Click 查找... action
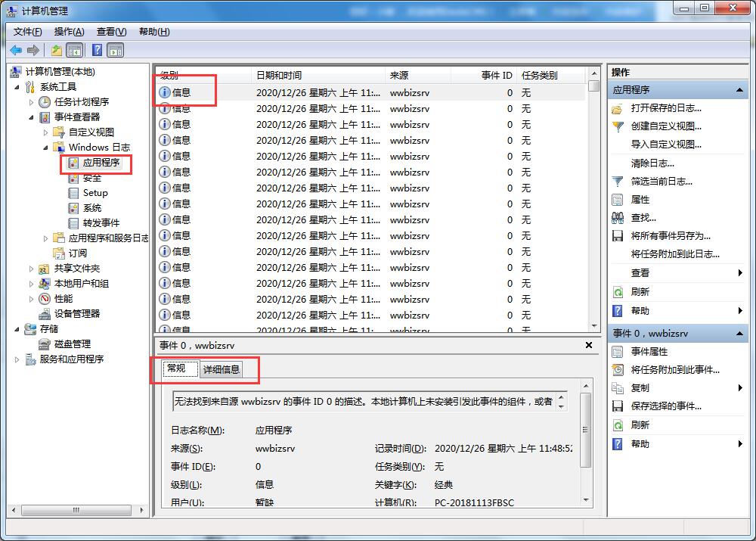Screen dimensions: 756x541 click(x=643, y=218)
